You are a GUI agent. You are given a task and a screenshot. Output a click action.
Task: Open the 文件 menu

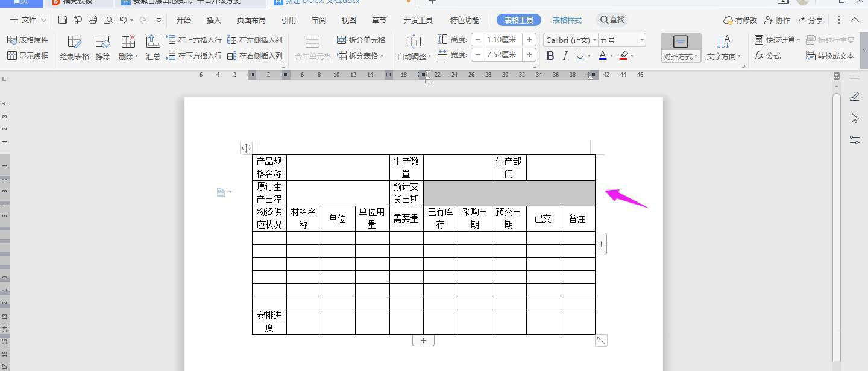point(28,20)
